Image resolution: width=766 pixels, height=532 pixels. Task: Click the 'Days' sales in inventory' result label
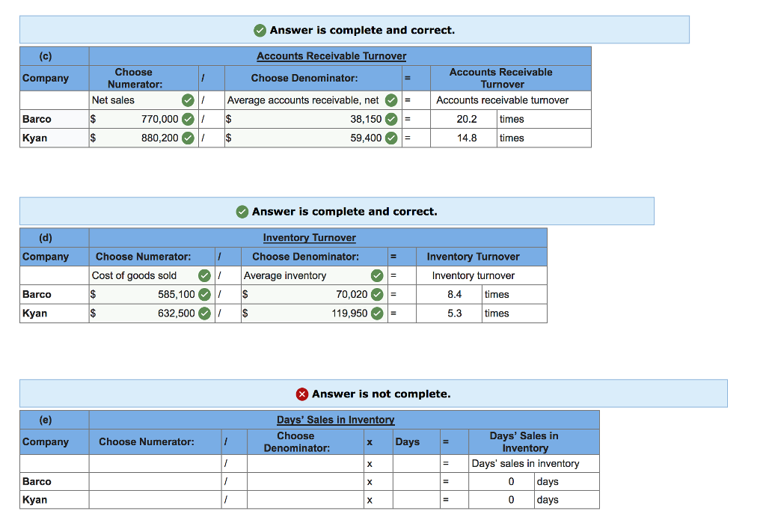click(x=525, y=464)
